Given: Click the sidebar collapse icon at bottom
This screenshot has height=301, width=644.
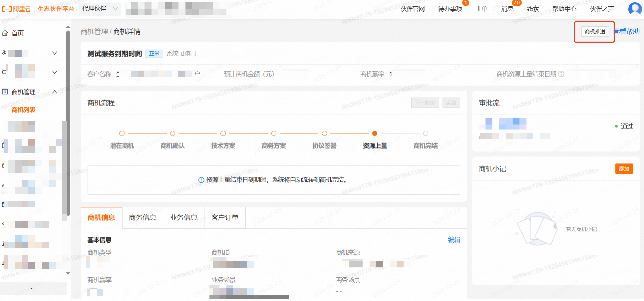Looking at the screenshot, I should tap(33, 288).
